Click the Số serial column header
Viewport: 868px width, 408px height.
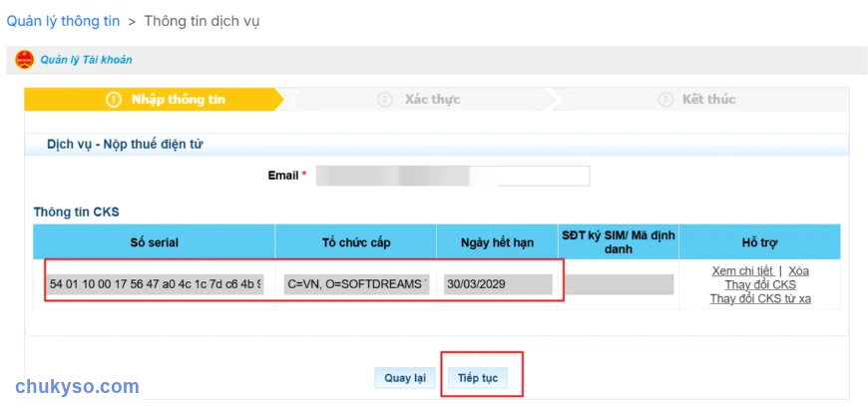pos(154,242)
